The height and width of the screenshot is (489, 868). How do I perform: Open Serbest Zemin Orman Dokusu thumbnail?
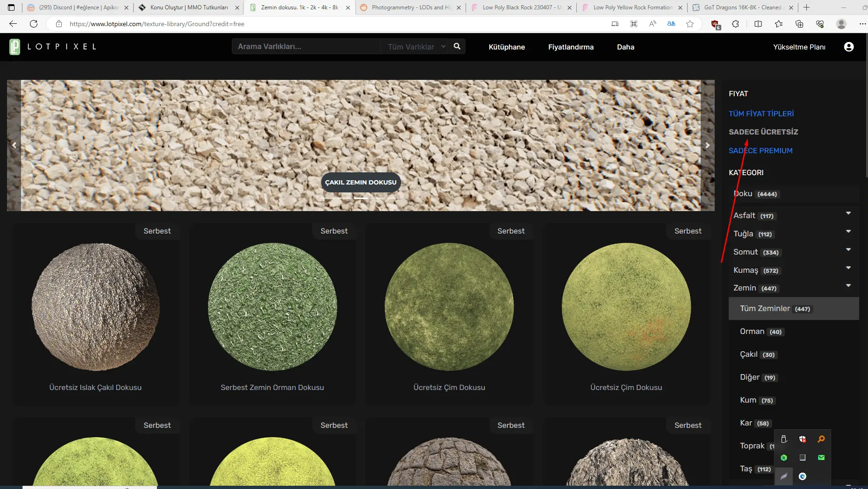coord(273,307)
